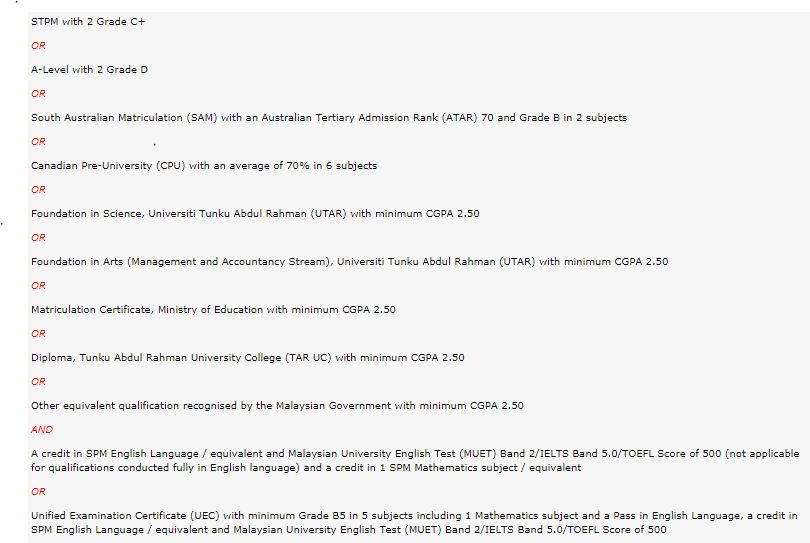Viewport: 810px width, 543px height.
Task: Click the red OR directly below the A-Level line
Action: pyautogui.click(x=38, y=94)
